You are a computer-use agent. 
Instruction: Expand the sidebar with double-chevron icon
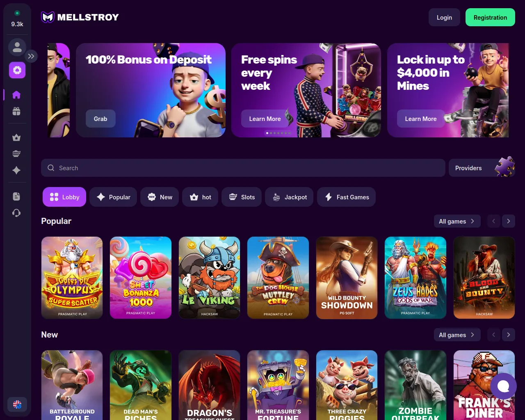coord(31,56)
